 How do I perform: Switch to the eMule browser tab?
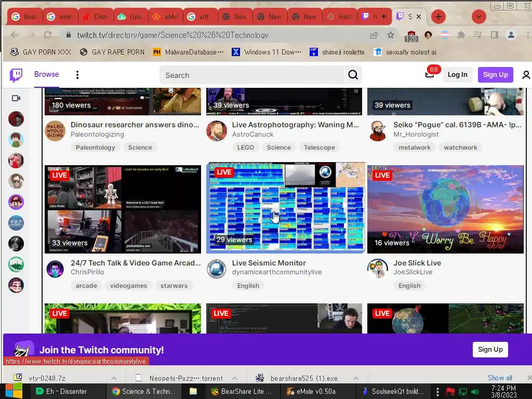[x=165, y=17]
